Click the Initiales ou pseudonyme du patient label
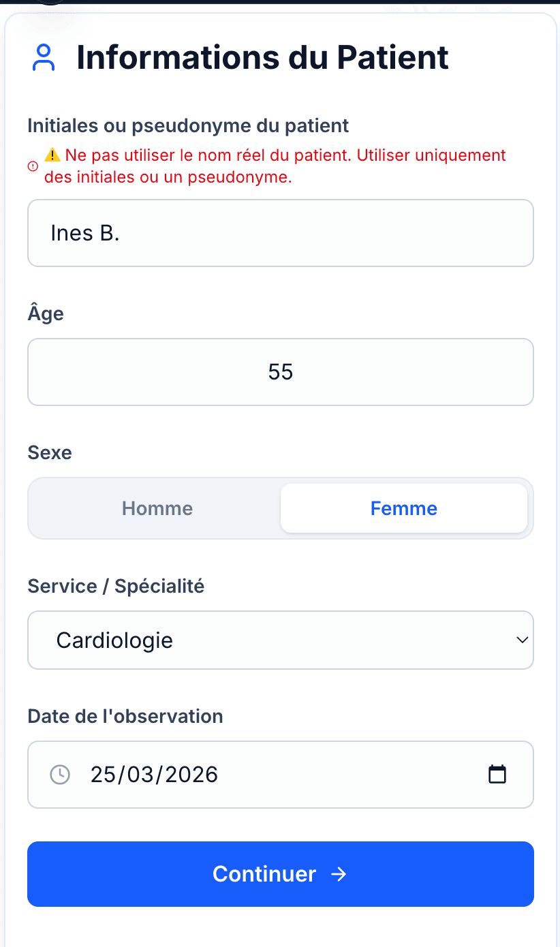 pyautogui.click(x=188, y=125)
